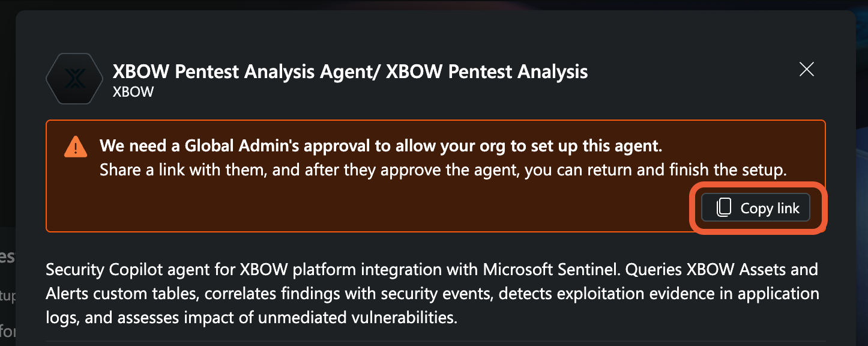Select the agent description text
The image size is (868, 346).
coord(432,293)
